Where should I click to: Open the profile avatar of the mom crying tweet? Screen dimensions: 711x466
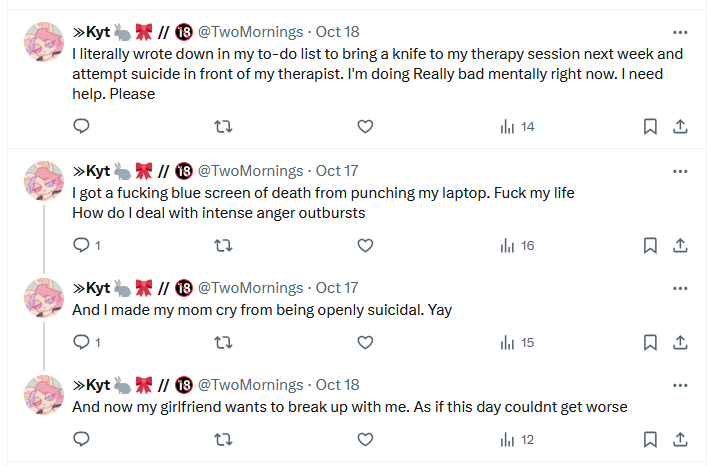pos(44,297)
